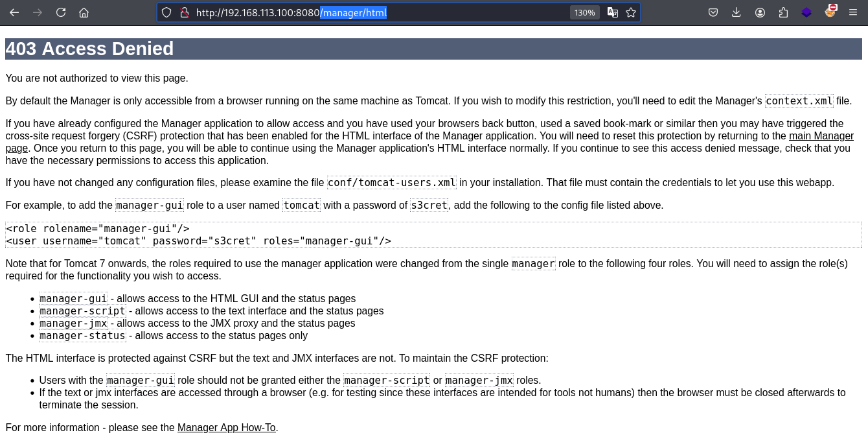
Task: Open the Firefox account icon
Action: 760,12
